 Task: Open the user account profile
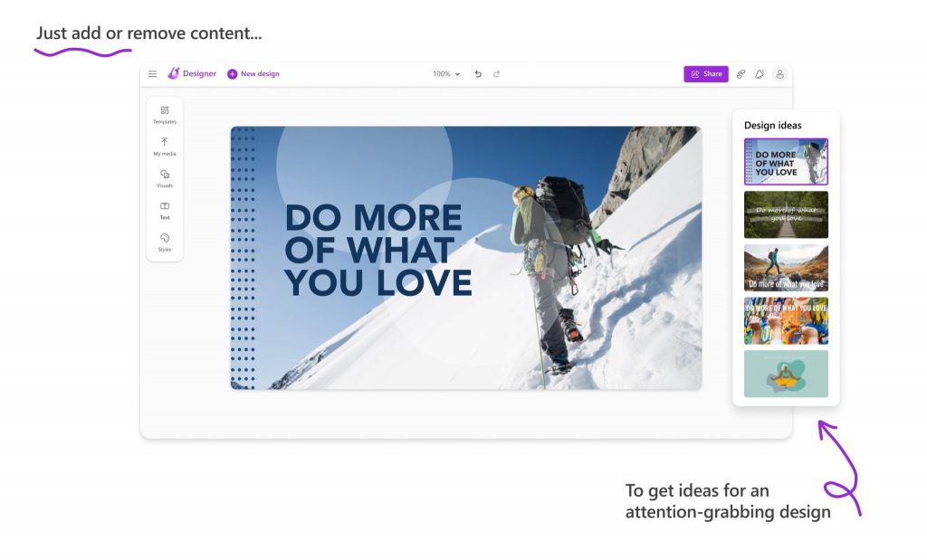(779, 74)
